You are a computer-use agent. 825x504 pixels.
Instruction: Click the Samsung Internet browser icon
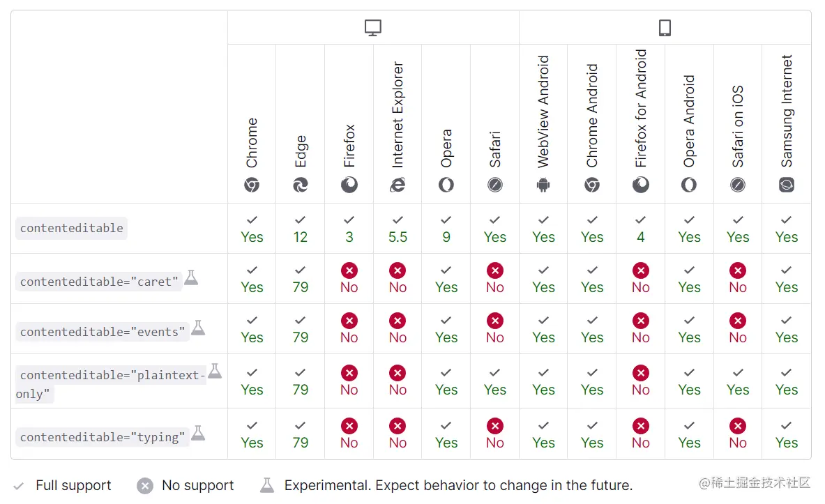pos(786,185)
